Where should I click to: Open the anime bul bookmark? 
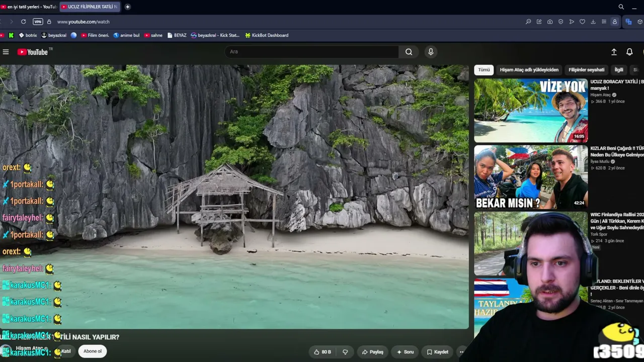127,35
